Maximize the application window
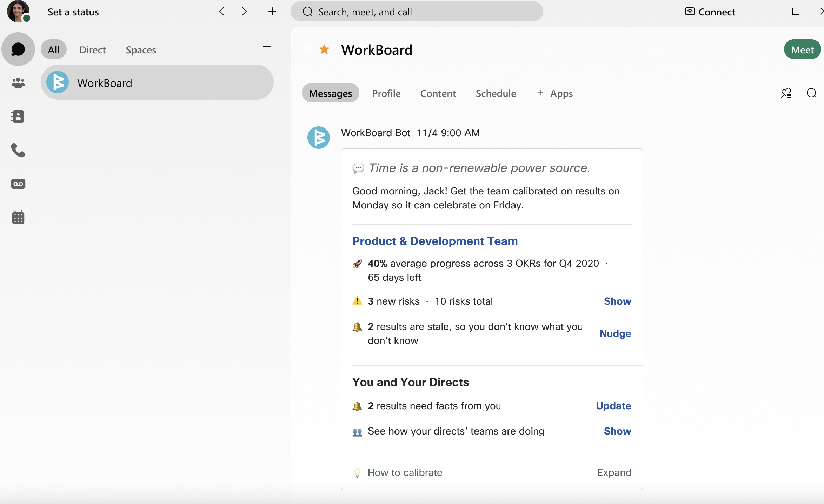The width and height of the screenshot is (824, 504). pos(796,11)
